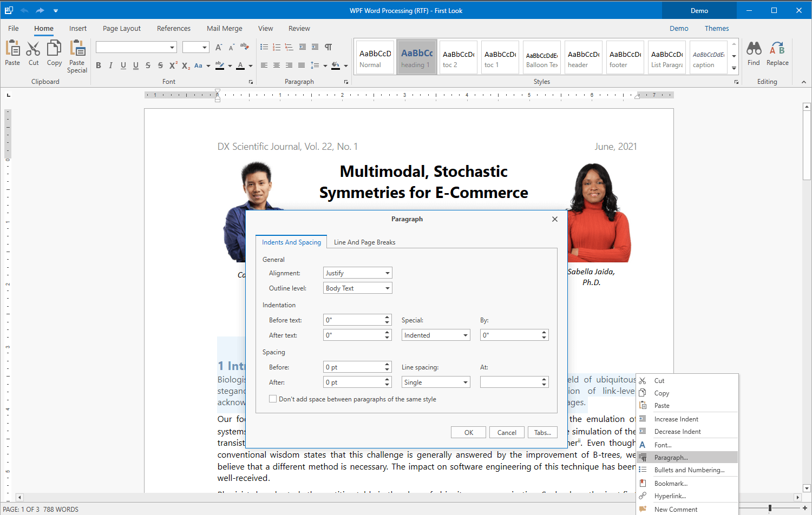Toggle Bold formatting in the ribbon
Viewport: 812px width, 515px height.
[x=99, y=65]
